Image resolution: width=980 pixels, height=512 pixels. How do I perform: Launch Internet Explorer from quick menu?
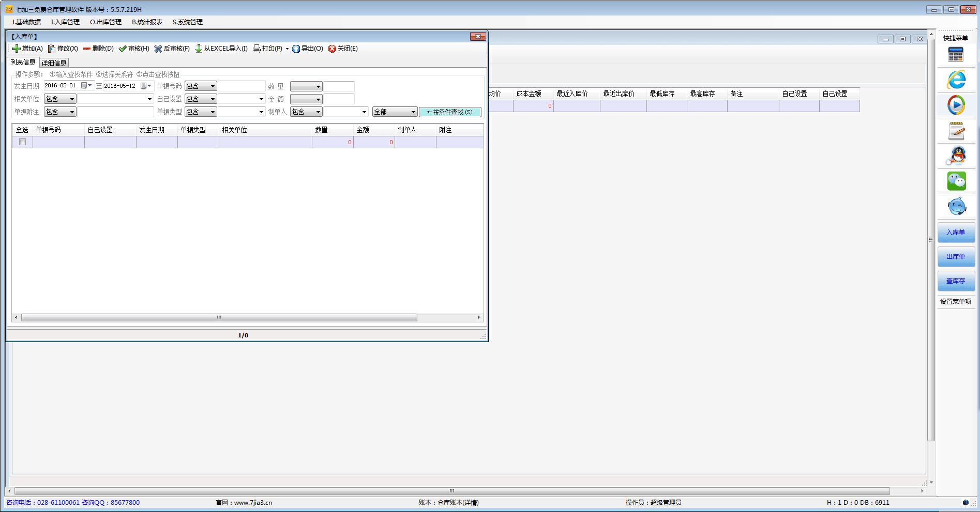(x=956, y=80)
